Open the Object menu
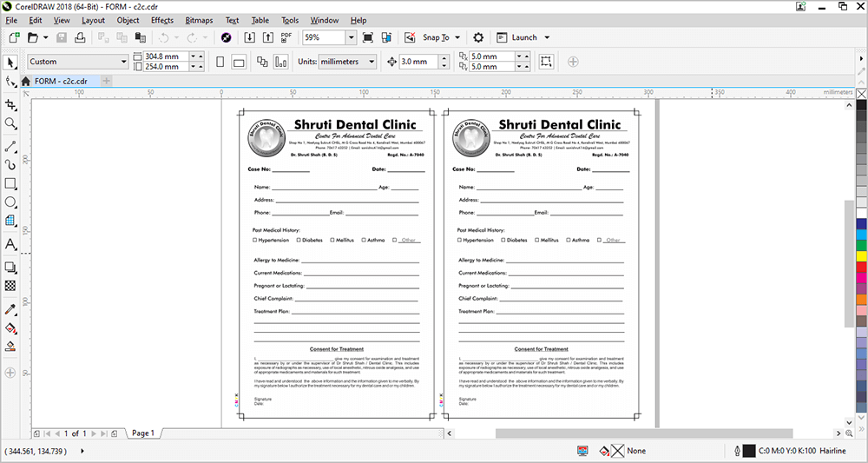Image resolution: width=868 pixels, height=463 pixels. click(x=128, y=21)
